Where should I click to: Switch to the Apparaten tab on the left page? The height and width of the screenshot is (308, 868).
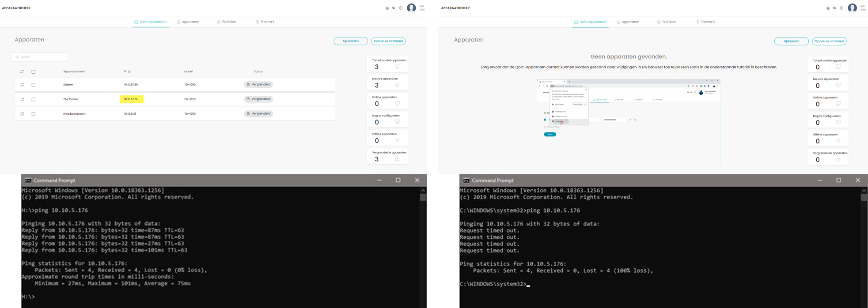click(x=188, y=22)
